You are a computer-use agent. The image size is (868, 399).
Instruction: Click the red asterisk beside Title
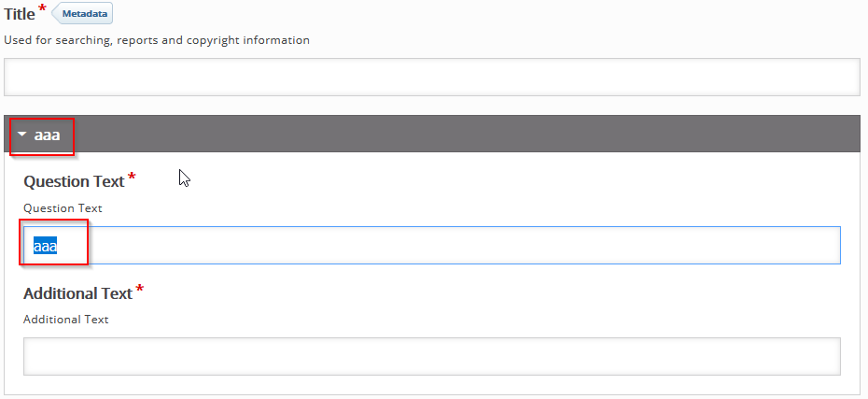(43, 8)
